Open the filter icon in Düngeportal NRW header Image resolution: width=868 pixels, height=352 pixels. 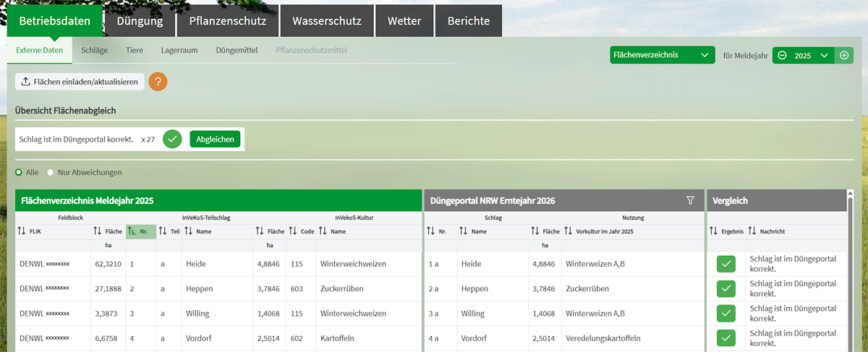click(690, 200)
